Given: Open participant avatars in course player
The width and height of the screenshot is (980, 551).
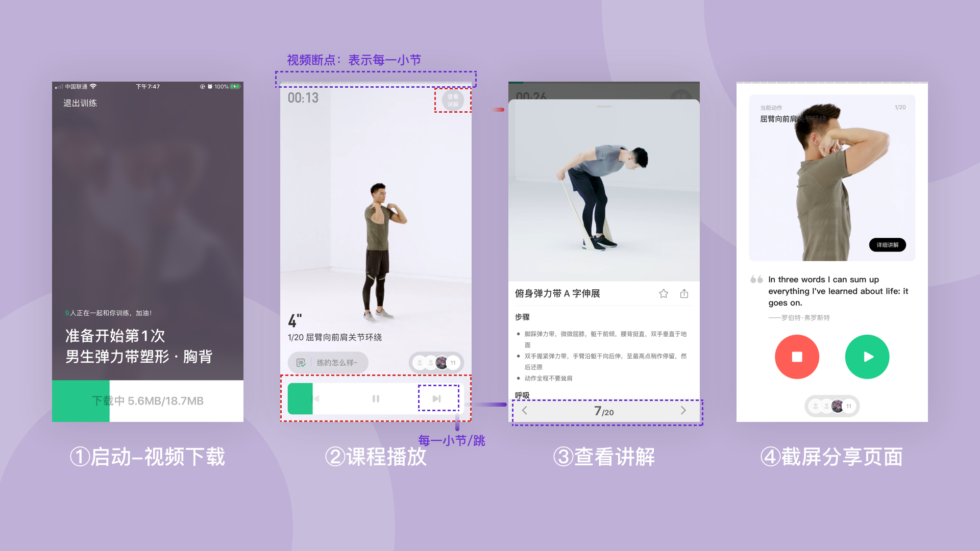Looking at the screenshot, I should [436, 363].
